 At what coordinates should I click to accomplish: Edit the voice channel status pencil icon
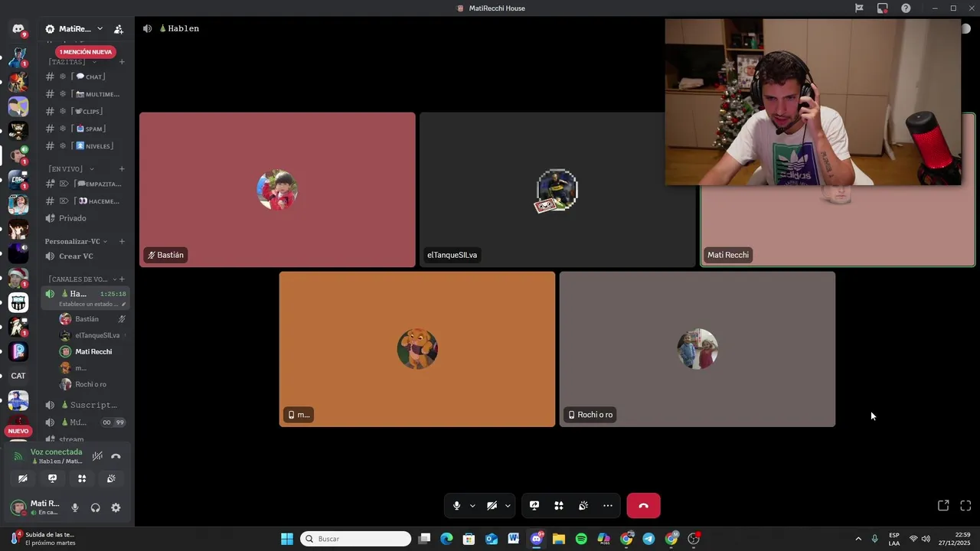[123, 304]
